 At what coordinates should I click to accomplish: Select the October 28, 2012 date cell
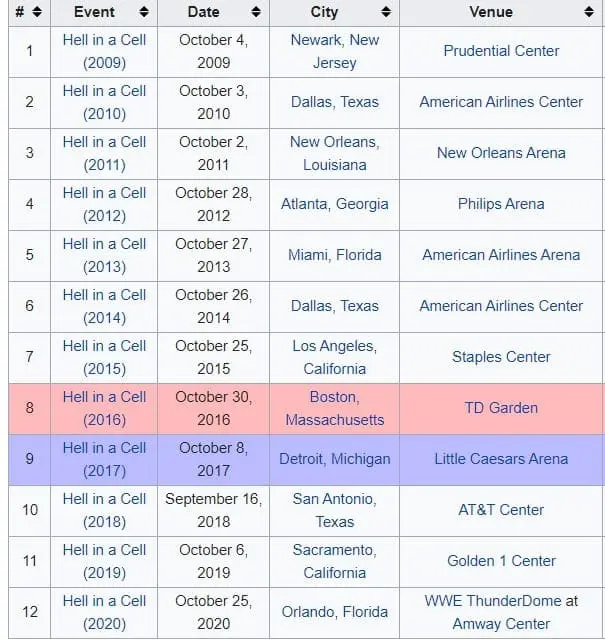213,204
